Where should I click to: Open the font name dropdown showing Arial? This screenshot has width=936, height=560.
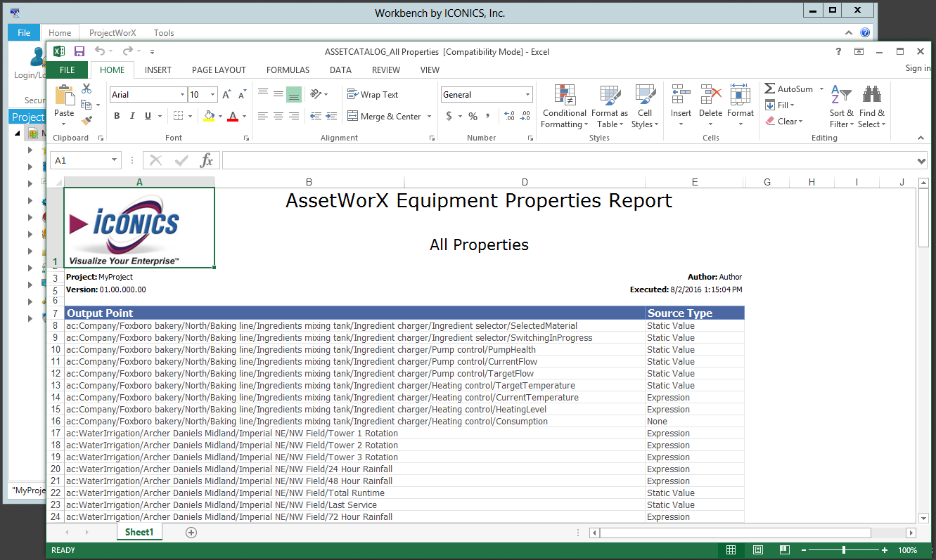tap(182, 95)
